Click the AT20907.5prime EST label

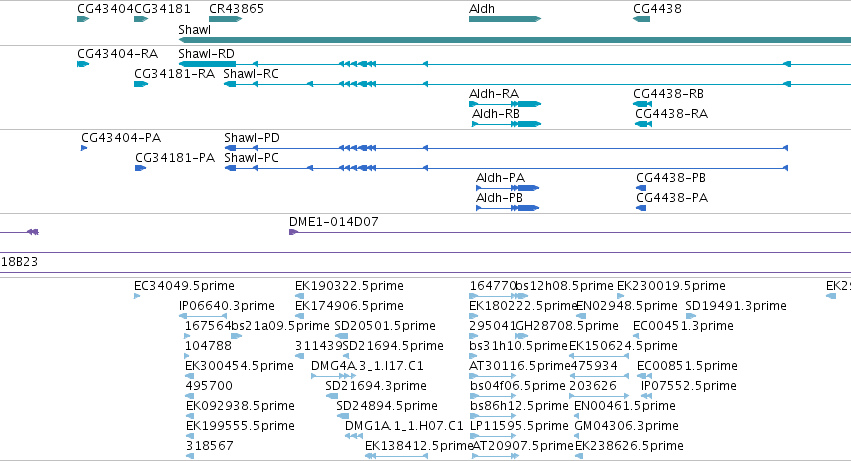(x=523, y=447)
